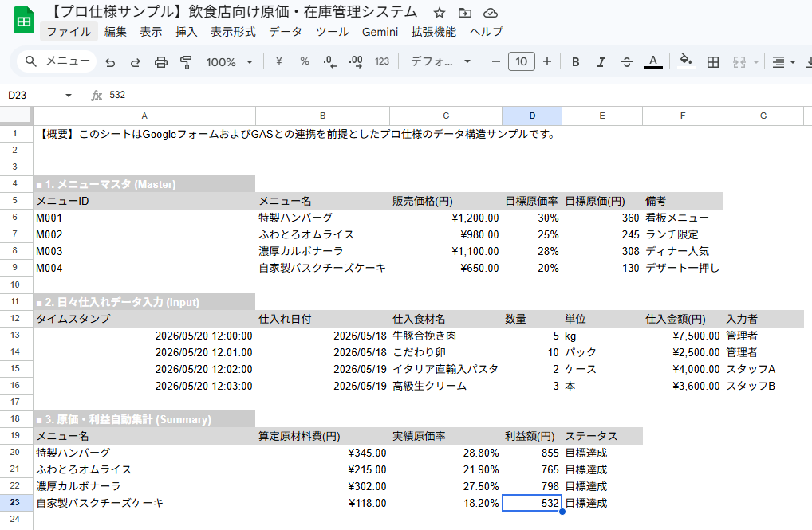Open the ヘルプ menu
This screenshot has height=530, width=812.
point(487,32)
